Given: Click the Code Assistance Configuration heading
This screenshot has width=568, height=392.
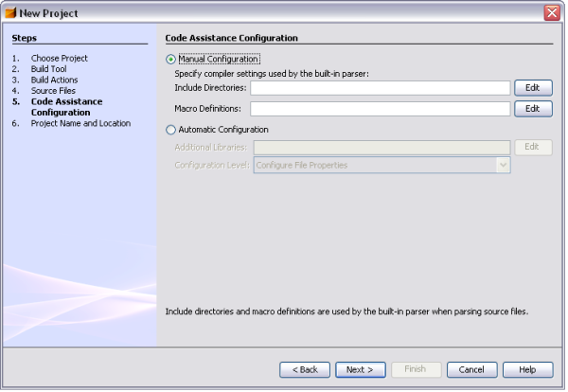Looking at the screenshot, I should coord(232,38).
